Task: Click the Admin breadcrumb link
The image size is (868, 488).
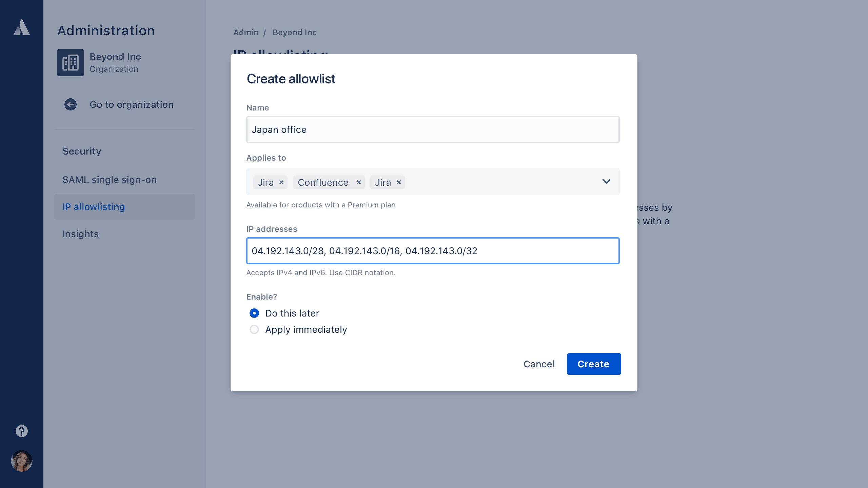Action: tap(245, 32)
